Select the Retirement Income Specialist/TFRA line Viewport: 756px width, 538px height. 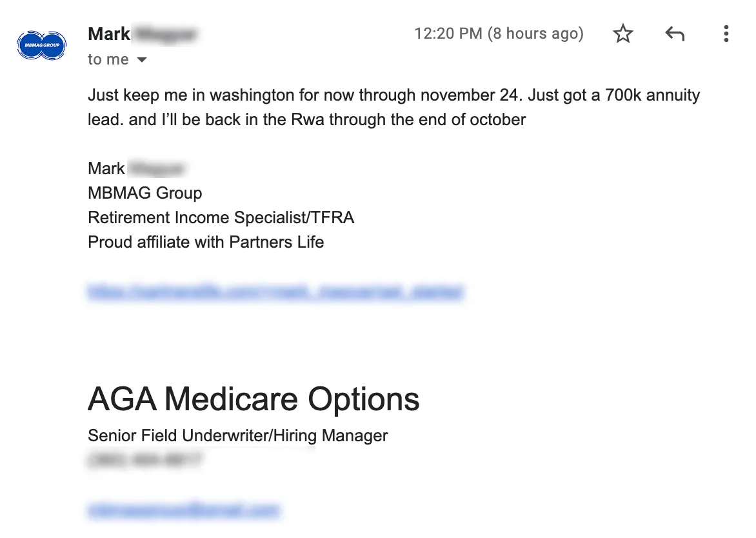tap(221, 217)
